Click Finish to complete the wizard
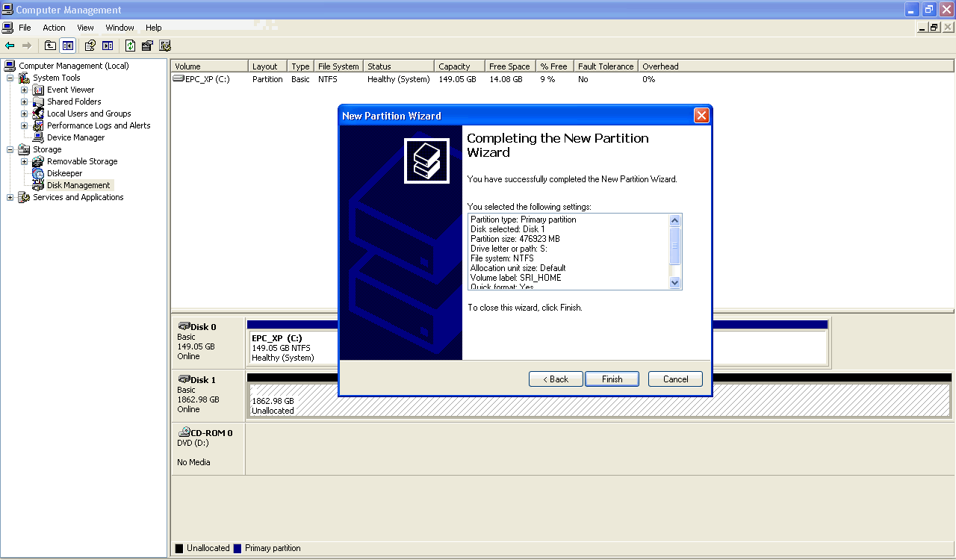Screen dimensions: 956x560 click(612, 379)
